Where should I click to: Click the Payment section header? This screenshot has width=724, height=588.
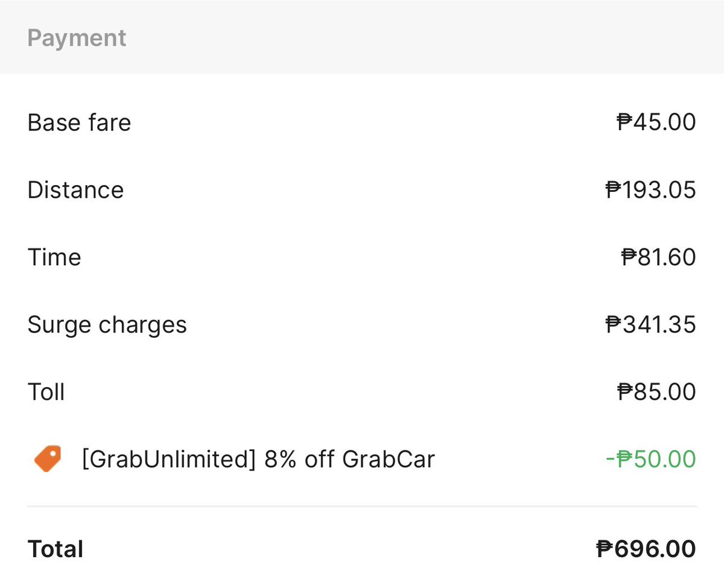point(77,38)
